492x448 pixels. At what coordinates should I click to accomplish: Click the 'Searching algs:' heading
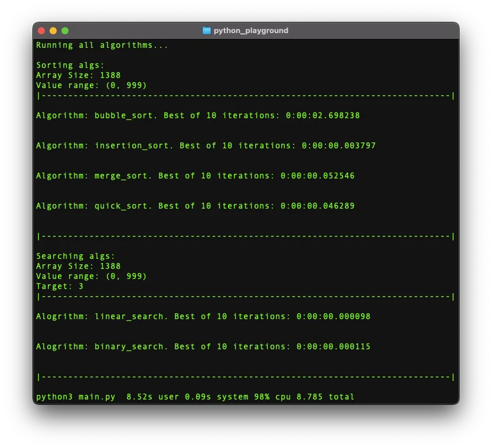(x=76, y=256)
